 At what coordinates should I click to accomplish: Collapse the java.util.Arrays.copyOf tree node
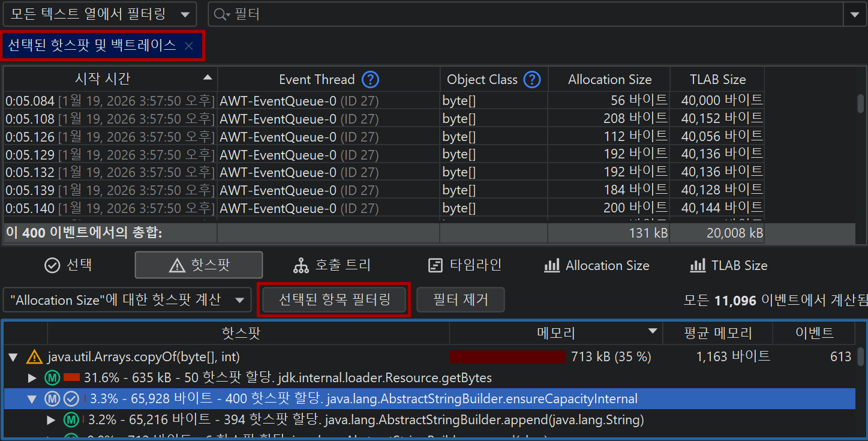pyautogui.click(x=13, y=358)
